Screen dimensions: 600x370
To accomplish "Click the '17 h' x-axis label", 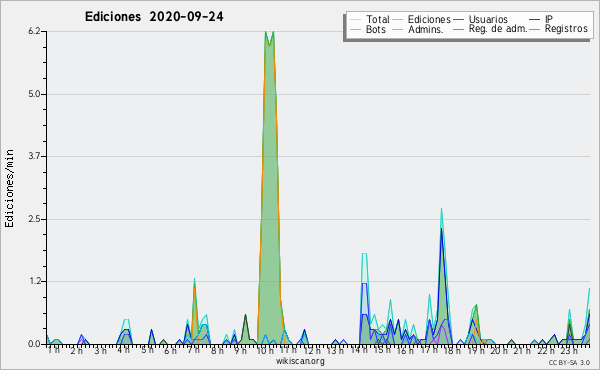I will (x=429, y=350).
